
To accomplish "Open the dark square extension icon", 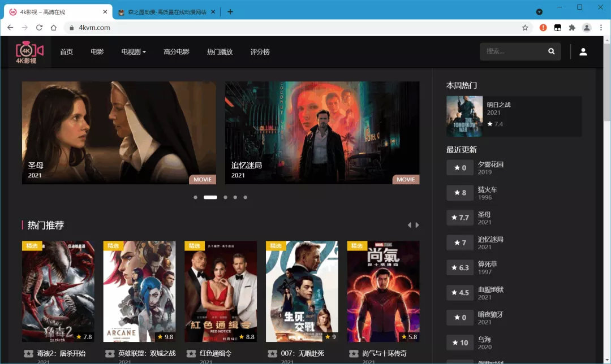I will coord(558,28).
